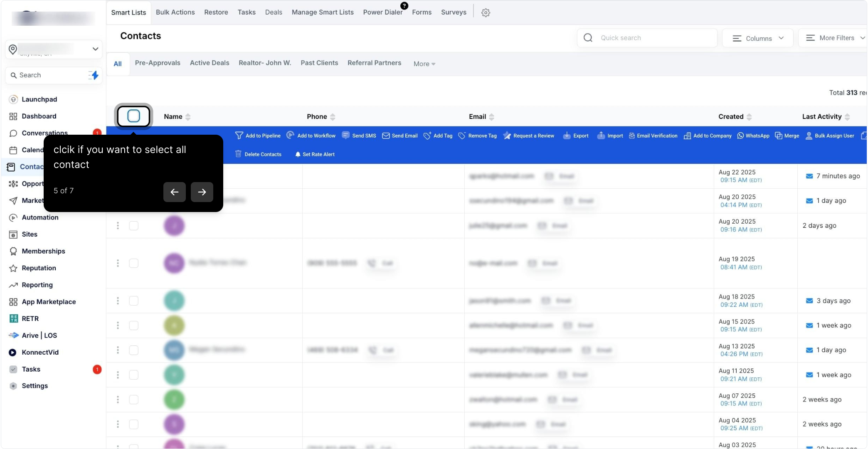Switch to the Past Clients tab
Image resolution: width=868 pixels, height=449 pixels.
[x=319, y=63]
